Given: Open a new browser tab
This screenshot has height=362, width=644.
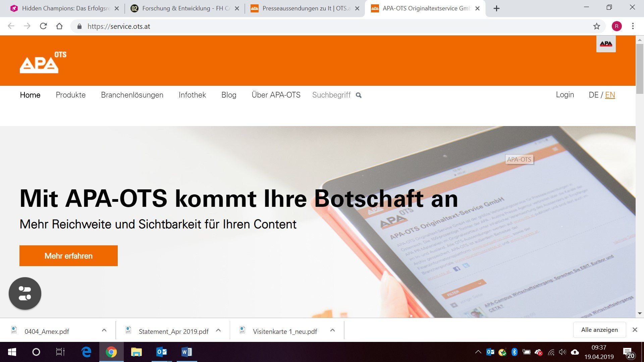Looking at the screenshot, I should (497, 8).
